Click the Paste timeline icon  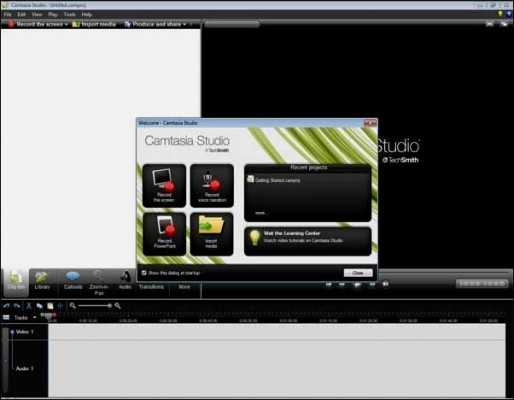[50, 306]
